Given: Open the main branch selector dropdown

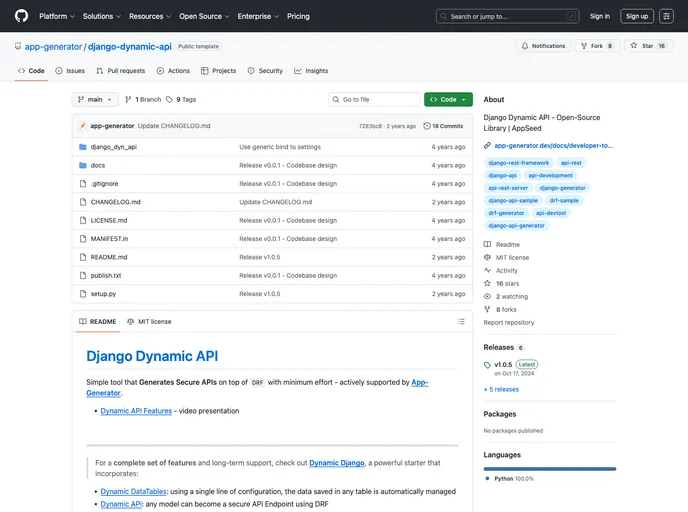Looking at the screenshot, I should coord(95,100).
